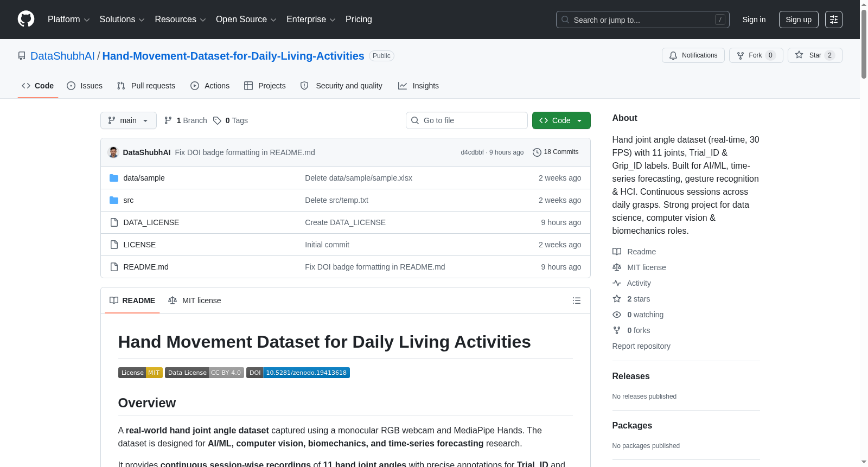The height and width of the screenshot is (467, 868).
Task: Click the tag icon beside 0 Tags
Action: pyautogui.click(x=217, y=120)
